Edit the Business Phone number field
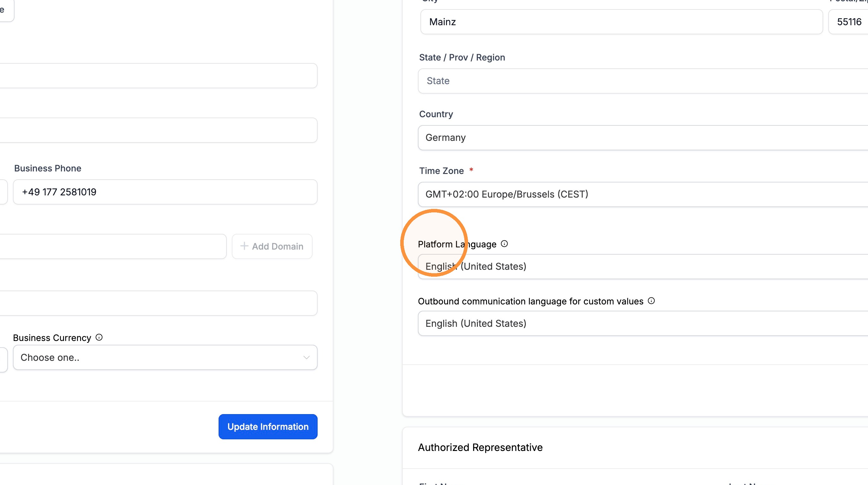The height and width of the screenshot is (485, 868). [x=165, y=192]
